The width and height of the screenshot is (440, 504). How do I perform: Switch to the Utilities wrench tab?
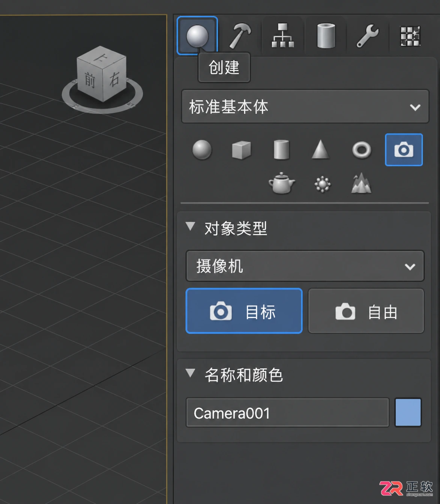tap(368, 36)
